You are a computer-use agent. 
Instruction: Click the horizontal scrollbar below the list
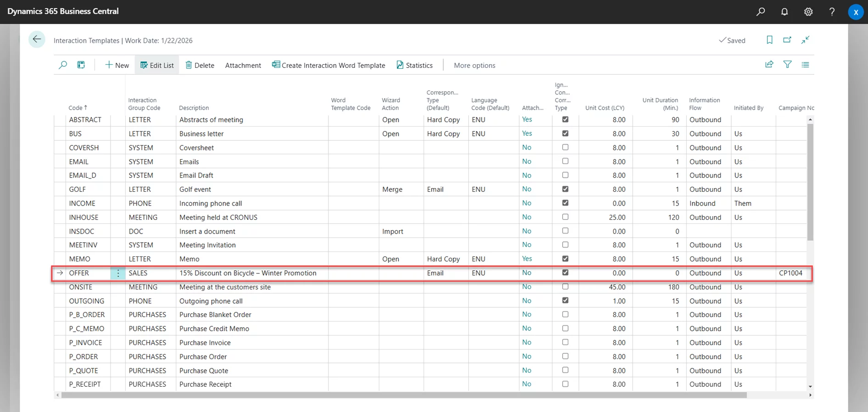pos(404,395)
